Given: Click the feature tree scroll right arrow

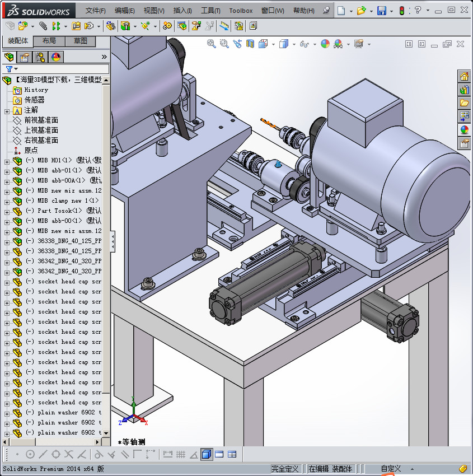Looking at the screenshot, I should [97, 442].
